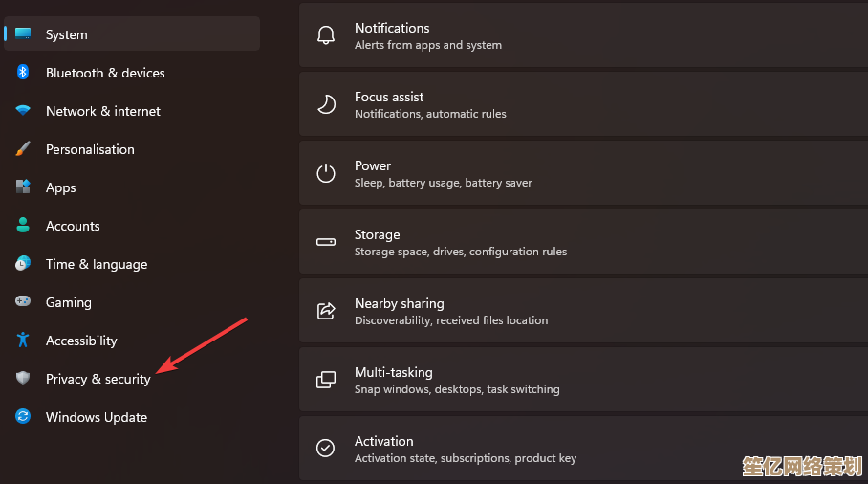Open the Storage settings card

(583, 242)
